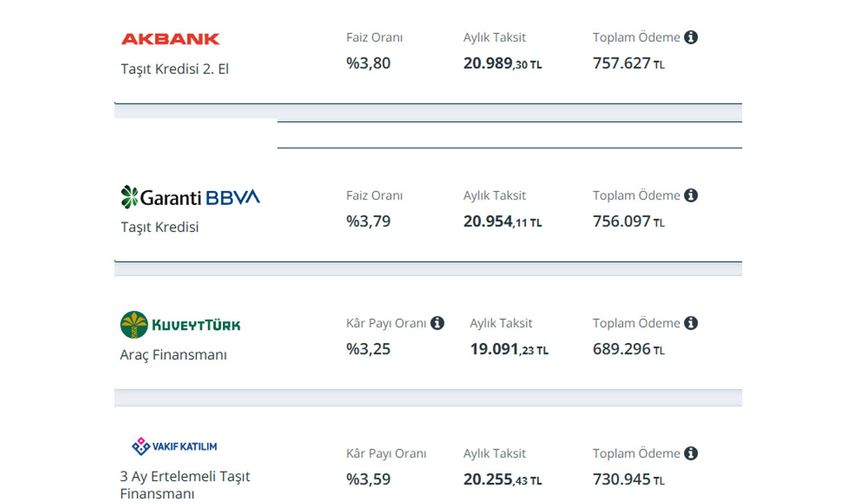Click the info icon beside Akbank's Toplam Ödeme
This screenshot has height=504, width=860.
click(691, 37)
